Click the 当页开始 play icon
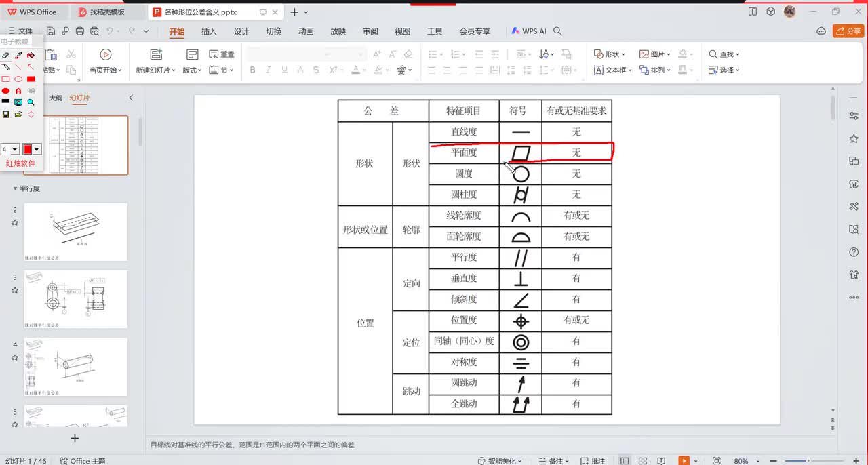This screenshot has width=868, height=465. [x=106, y=54]
